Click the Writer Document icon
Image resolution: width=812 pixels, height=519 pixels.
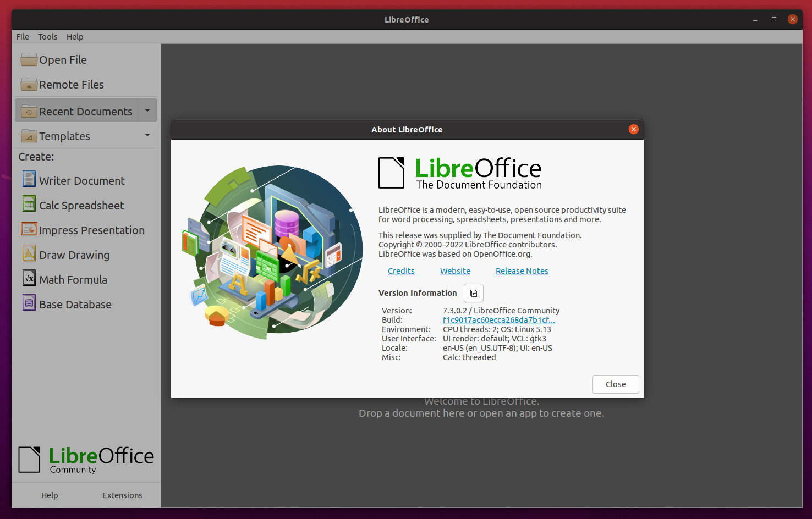click(29, 179)
